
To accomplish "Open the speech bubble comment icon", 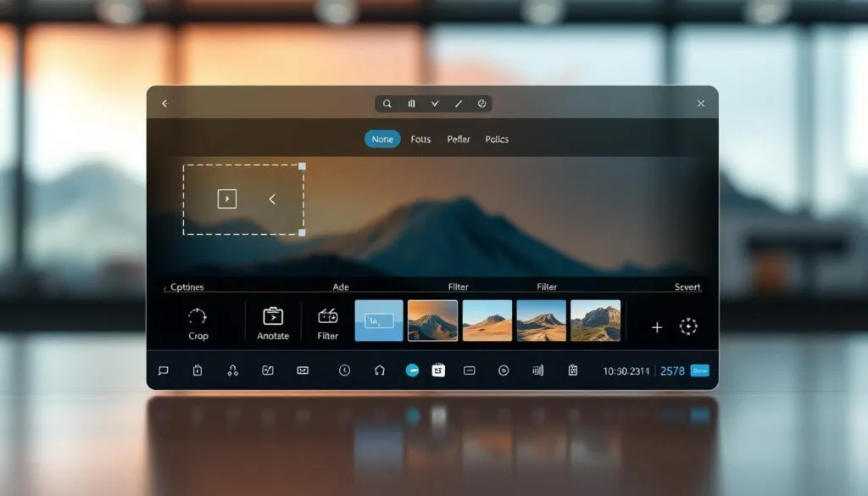I will pyautogui.click(x=164, y=371).
